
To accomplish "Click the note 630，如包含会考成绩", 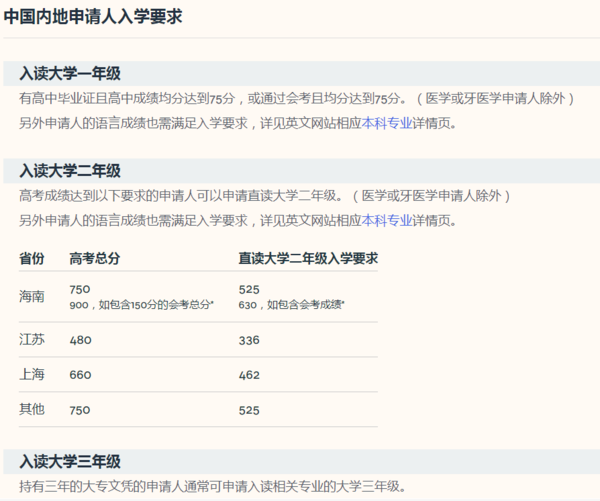I will 291,305.
